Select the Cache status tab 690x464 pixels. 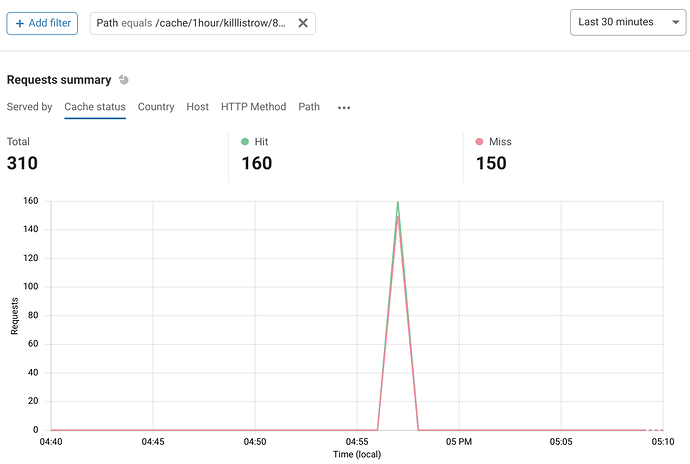coord(95,107)
